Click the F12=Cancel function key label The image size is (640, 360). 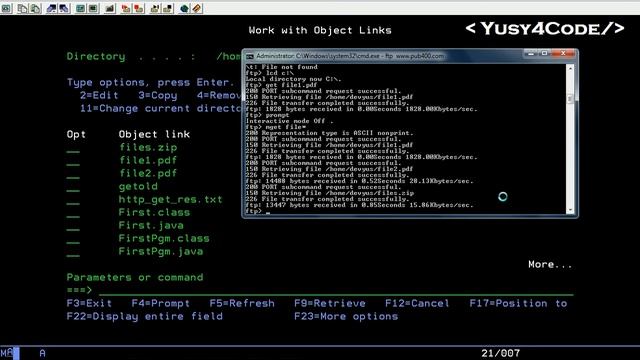click(417, 303)
